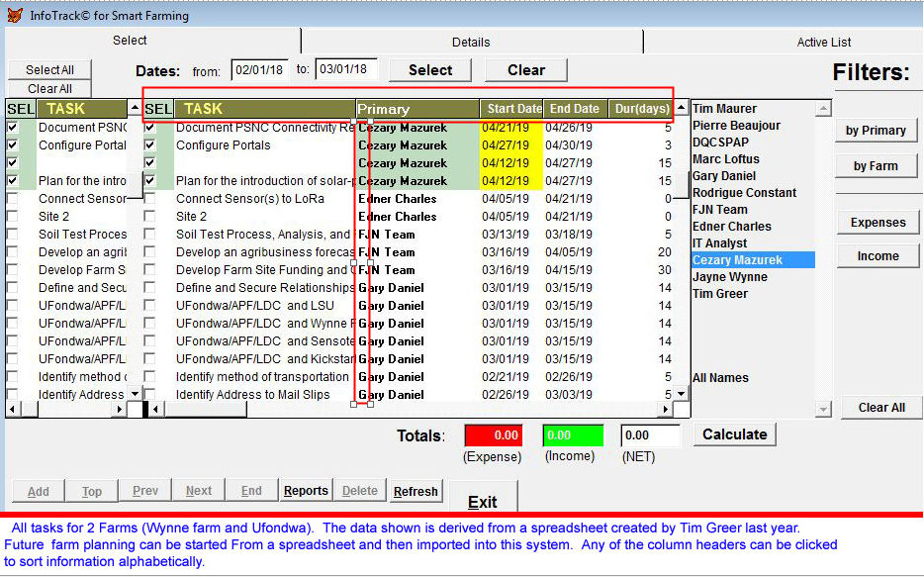Screen dimensions: 924x577
Task: Check the Identify method of transportation box in wide grid
Action: click(x=150, y=377)
